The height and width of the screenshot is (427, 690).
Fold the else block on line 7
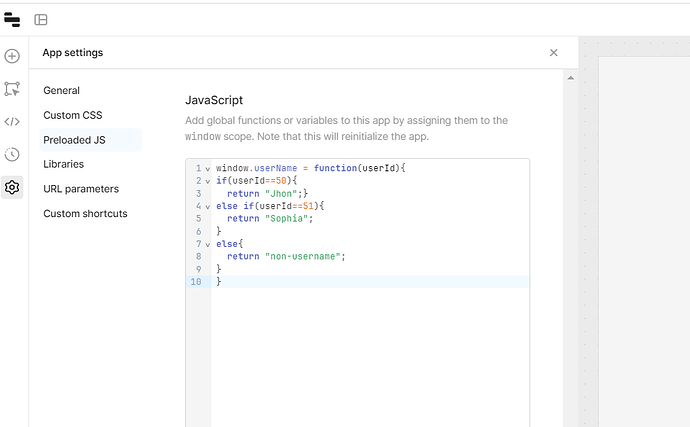tap(207, 244)
